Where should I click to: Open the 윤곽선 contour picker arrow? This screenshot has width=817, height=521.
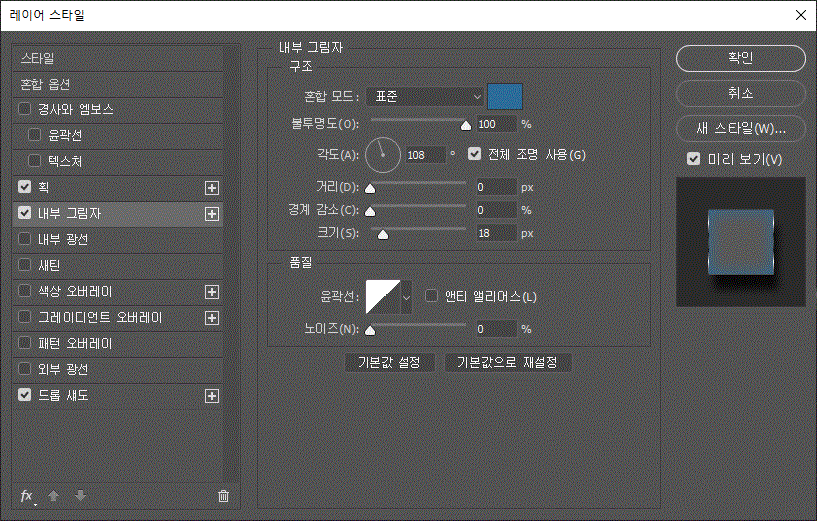point(406,297)
